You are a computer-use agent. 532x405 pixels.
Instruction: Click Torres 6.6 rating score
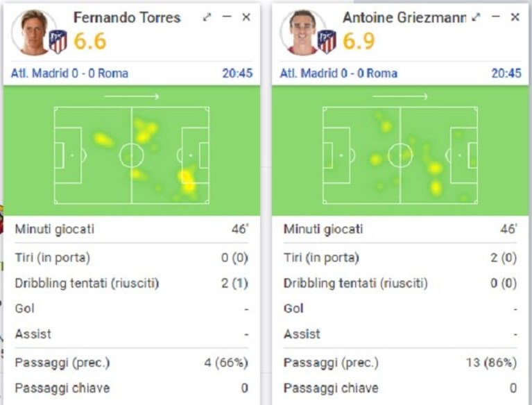pyautogui.click(x=90, y=42)
